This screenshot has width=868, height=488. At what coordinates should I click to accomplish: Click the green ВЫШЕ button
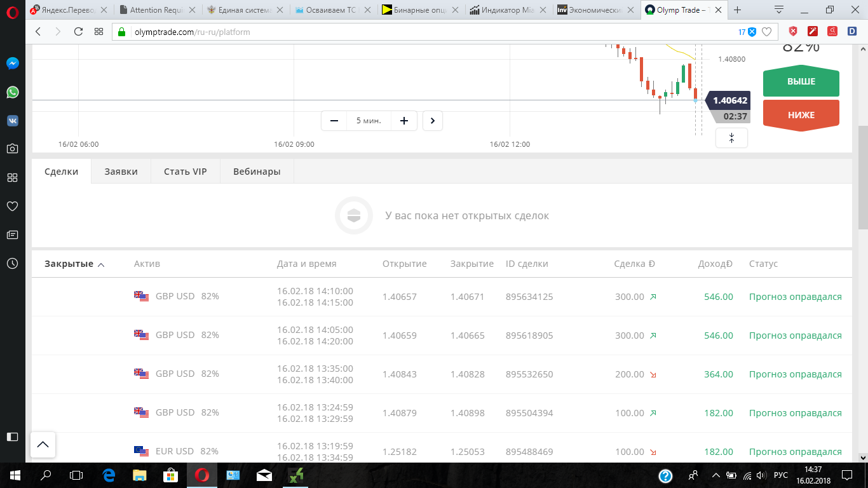click(801, 82)
